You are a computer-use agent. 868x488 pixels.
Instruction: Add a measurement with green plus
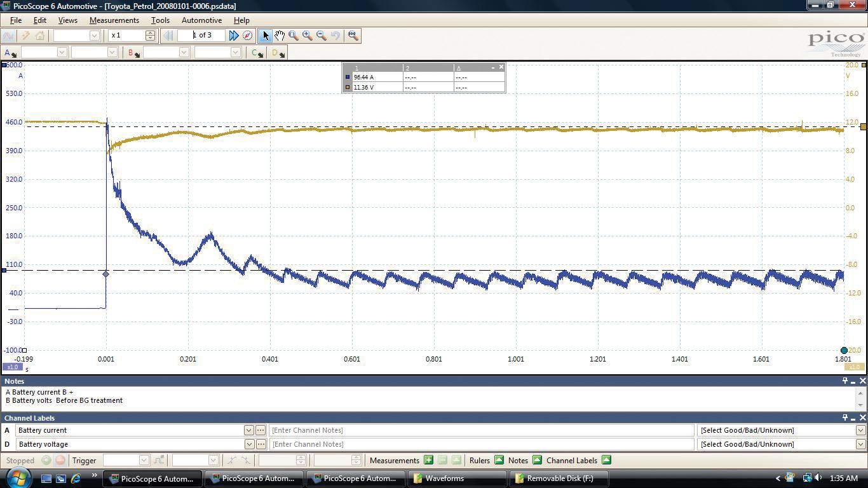point(428,461)
